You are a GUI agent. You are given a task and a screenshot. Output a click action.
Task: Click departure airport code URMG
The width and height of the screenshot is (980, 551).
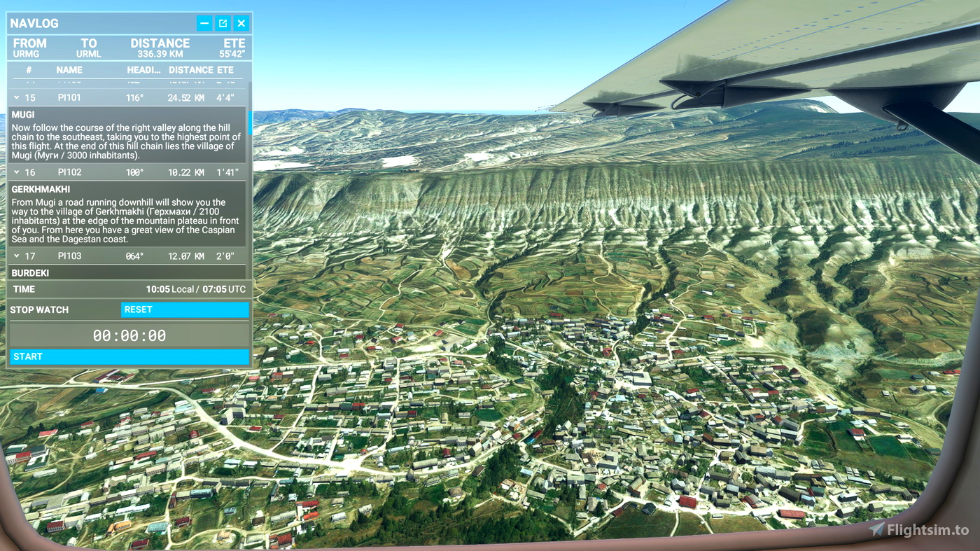click(x=26, y=54)
